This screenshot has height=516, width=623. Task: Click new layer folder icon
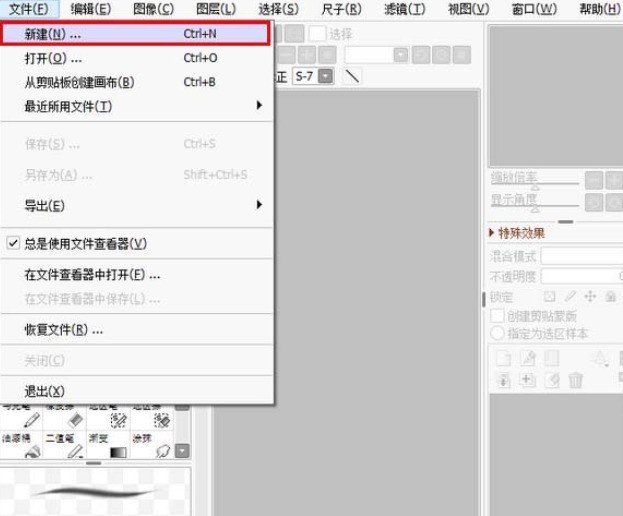[x=551, y=358]
